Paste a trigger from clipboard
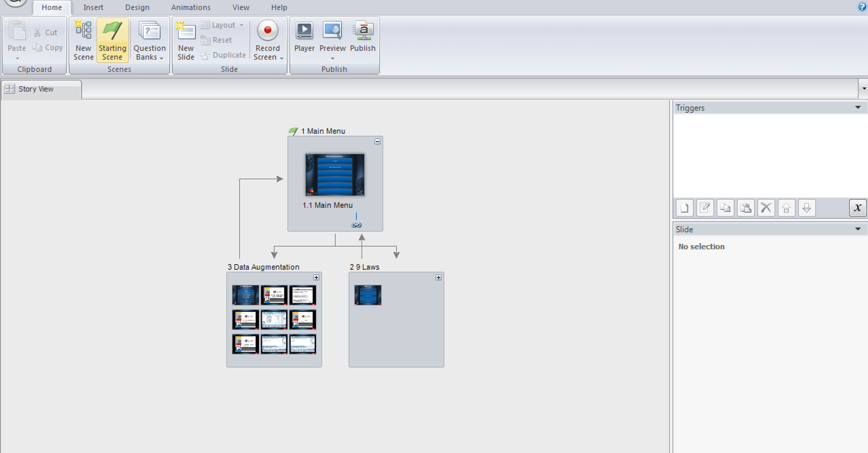 pos(746,208)
